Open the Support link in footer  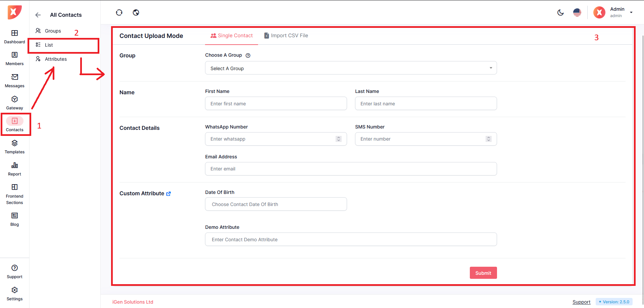coord(581,302)
